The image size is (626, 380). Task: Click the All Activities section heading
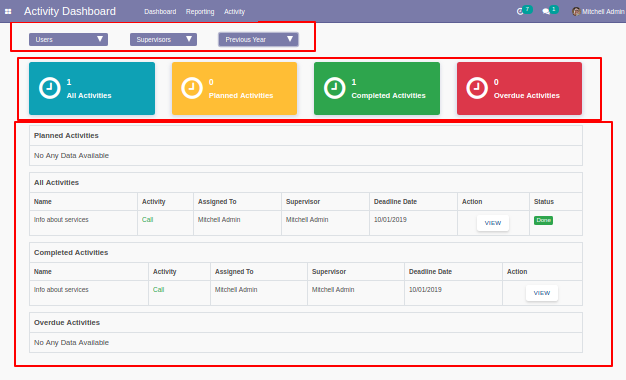point(56,182)
